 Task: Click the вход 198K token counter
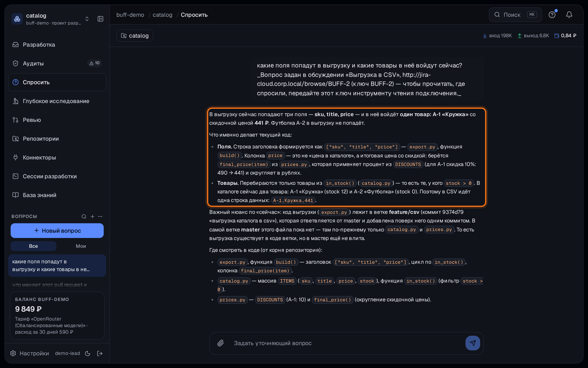497,36
